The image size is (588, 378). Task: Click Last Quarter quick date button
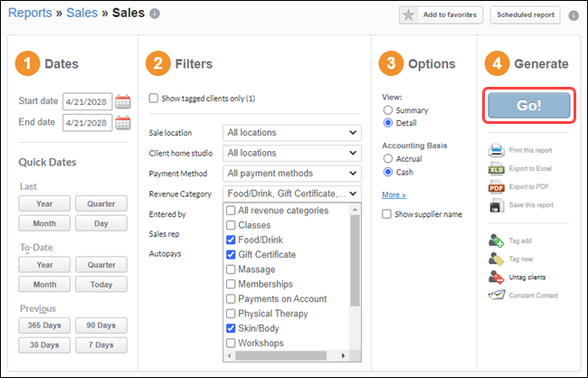click(101, 203)
